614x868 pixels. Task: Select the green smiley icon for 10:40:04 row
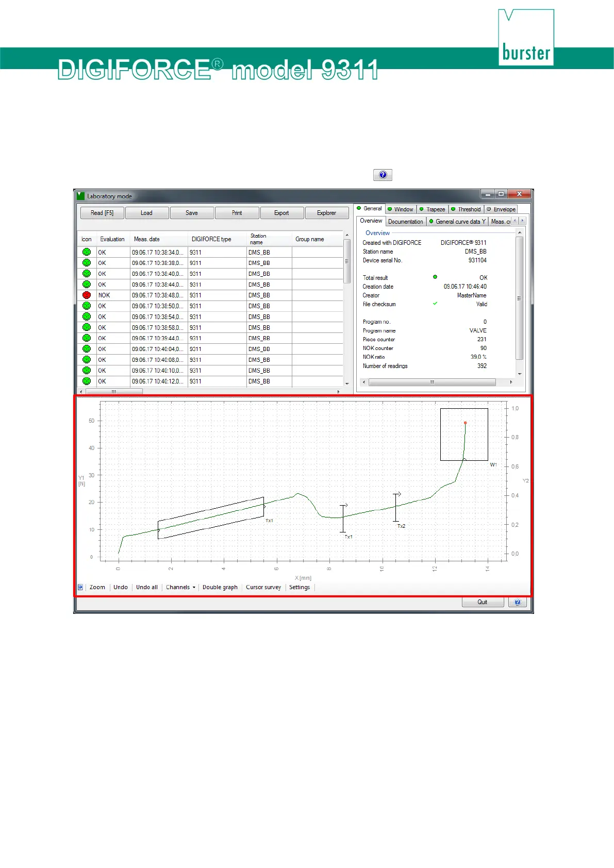click(x=87, y=349)
